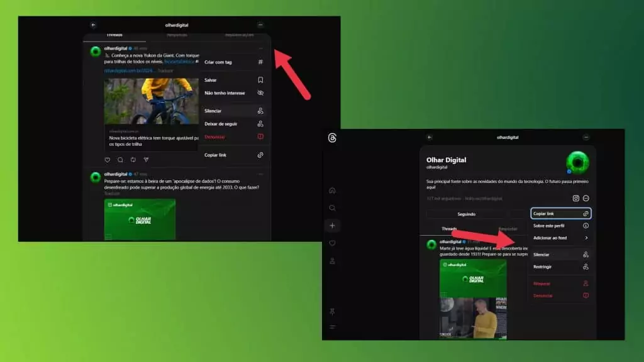The image size is (644, 362).
Task: Open Search in the Threads sidebar
Action: [332, 208]
